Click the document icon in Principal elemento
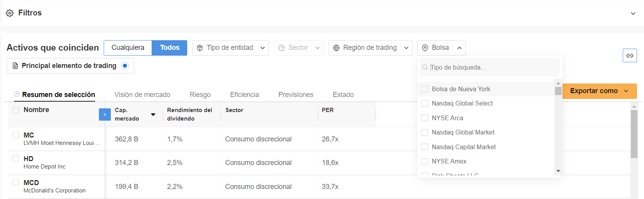The width and height of the screenshot is (644, 199). pos(15,66)
